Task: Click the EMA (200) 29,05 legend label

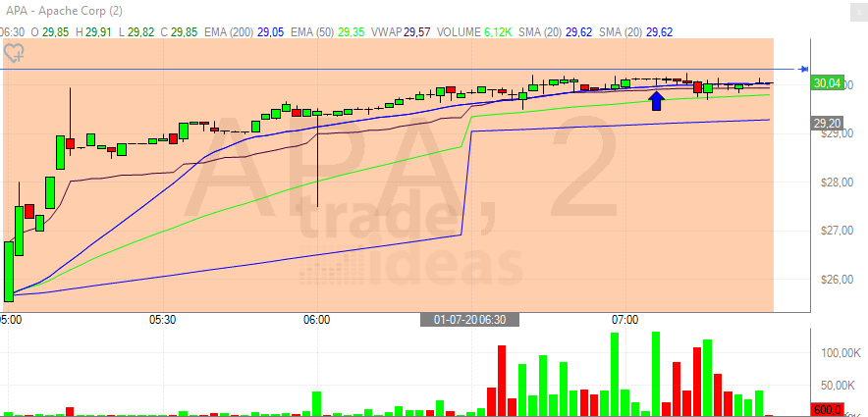Action: (x=244, y=32)
